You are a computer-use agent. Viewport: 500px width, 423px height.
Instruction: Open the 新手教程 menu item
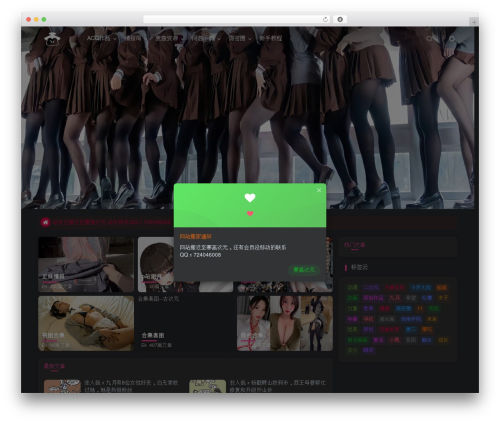(271, 38)
